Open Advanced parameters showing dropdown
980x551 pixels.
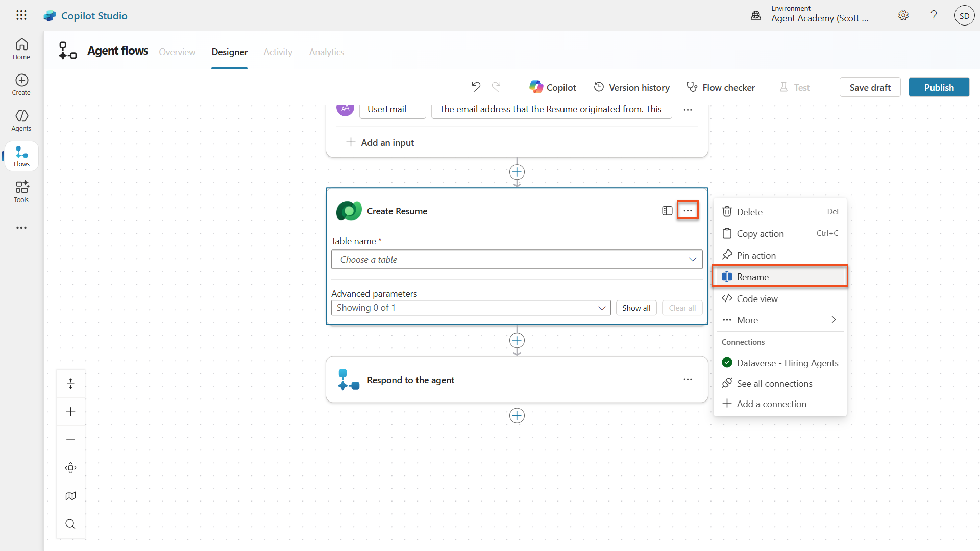click(471, 308)
